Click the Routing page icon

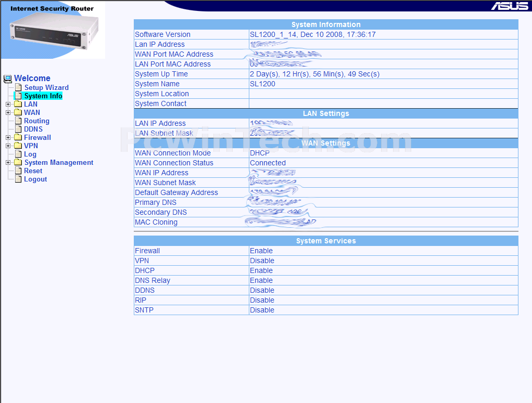pos(18,121)
